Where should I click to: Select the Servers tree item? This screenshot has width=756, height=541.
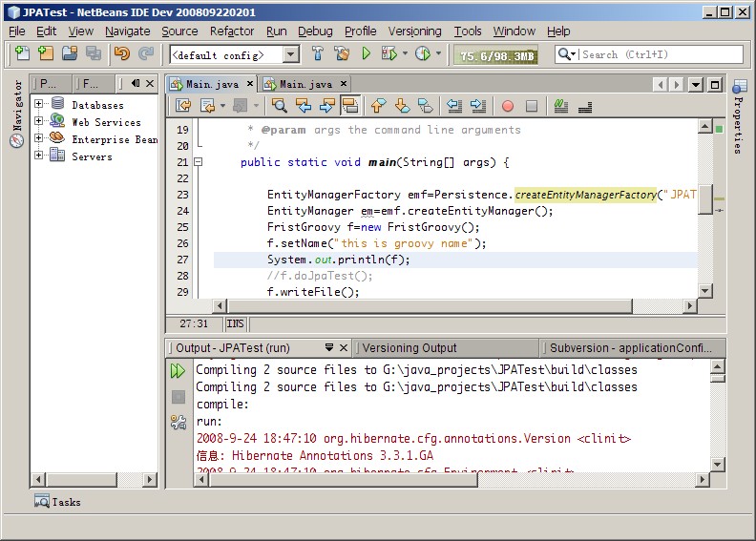(x=92, y=156)
